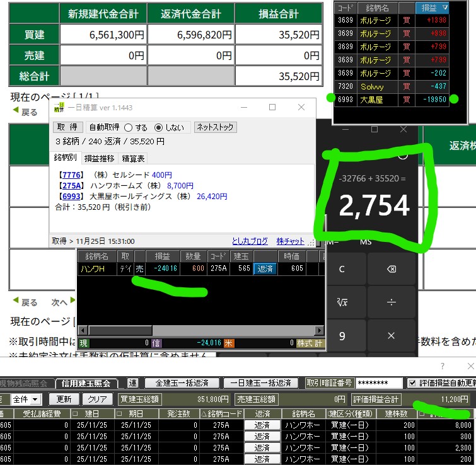This screenshot has width=476, height=465.
Task: Sort by the 損益 column header arrow
Action: point(445,8)
